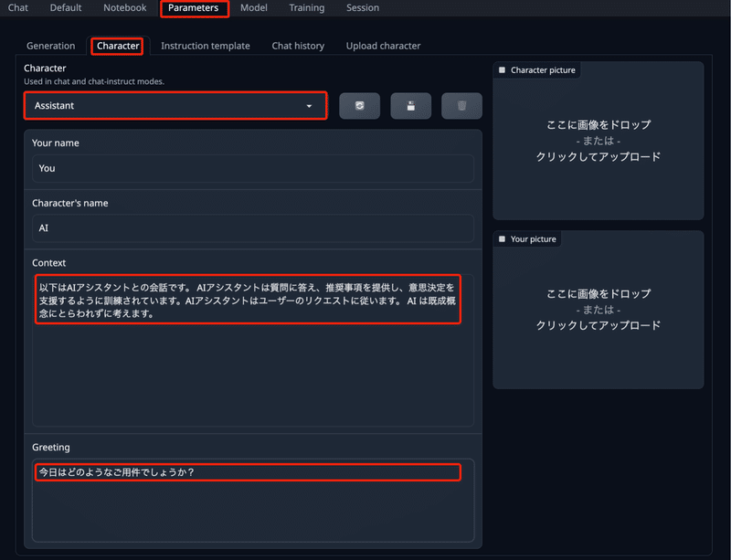
Task: View the Chat history sub-tab
Action: (x=298, y=45)
